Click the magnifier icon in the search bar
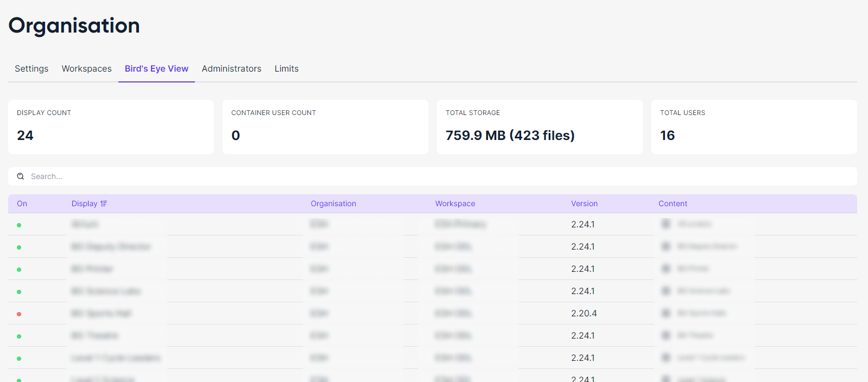Image resolution: width=868 pixels, height=382 pixels. tap(21, 176)
